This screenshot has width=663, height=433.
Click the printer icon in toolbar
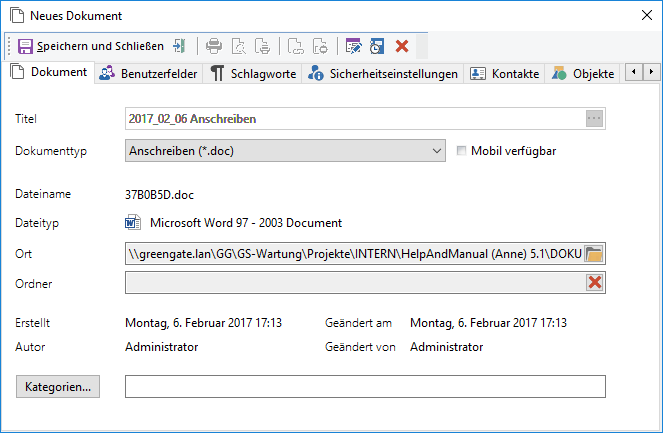click(214, 46)
